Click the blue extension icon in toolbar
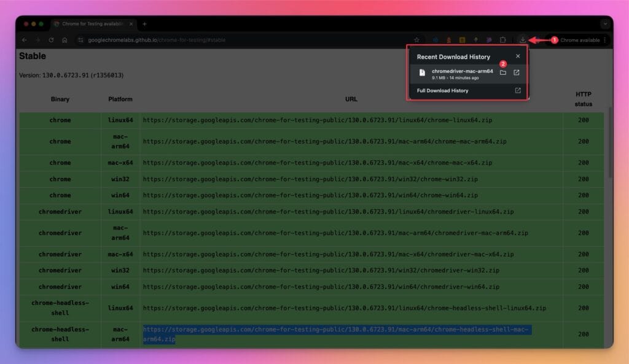 [436, 40]
